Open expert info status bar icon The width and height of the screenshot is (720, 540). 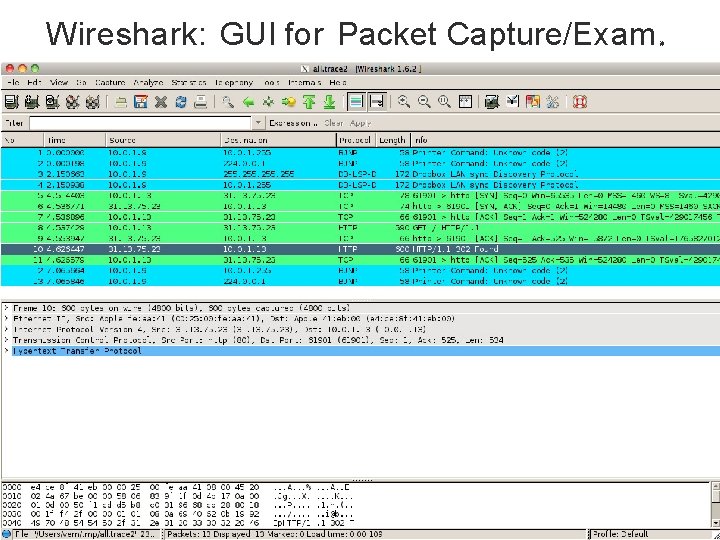click(x=6, y=534)
